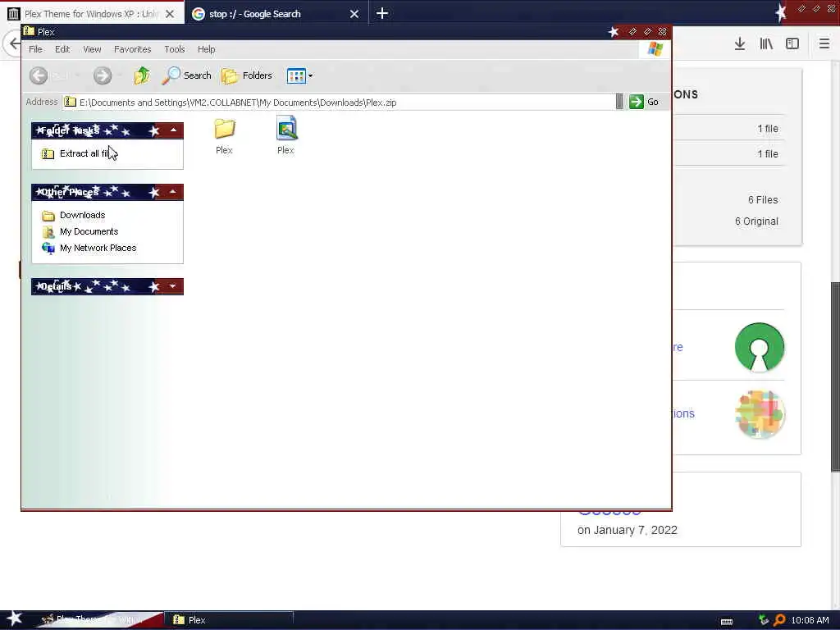This screenshot has width=840, height=630.
Task: Go back with the Explorer Back arrow
Action: coord(39,75)
